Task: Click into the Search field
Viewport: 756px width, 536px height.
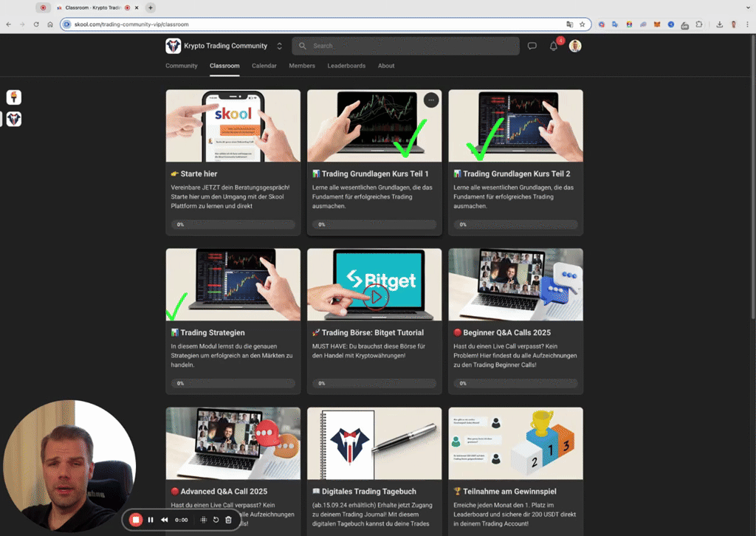Action: [x=405, y=46]
